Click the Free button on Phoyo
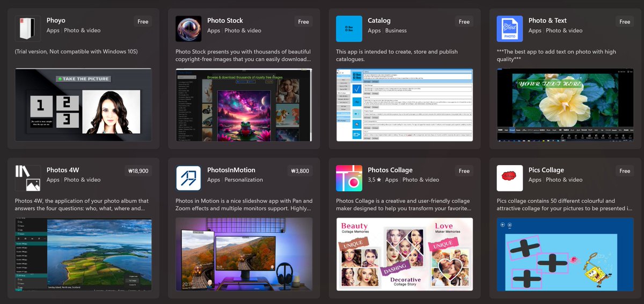644x304 pixels. pyautogui.click(x=143, y=22)
